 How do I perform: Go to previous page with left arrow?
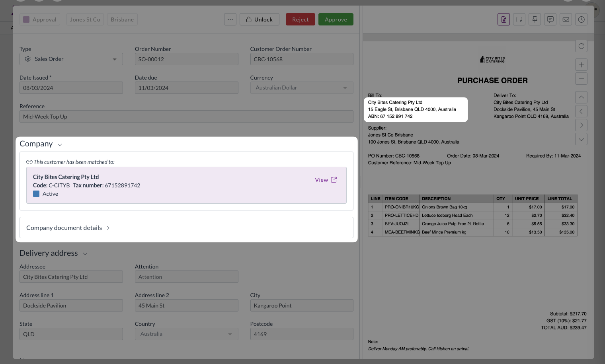[x=581, y=111]
